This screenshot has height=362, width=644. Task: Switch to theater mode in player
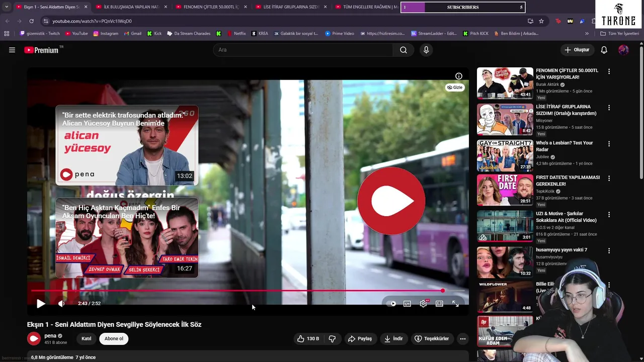(439, 303)
